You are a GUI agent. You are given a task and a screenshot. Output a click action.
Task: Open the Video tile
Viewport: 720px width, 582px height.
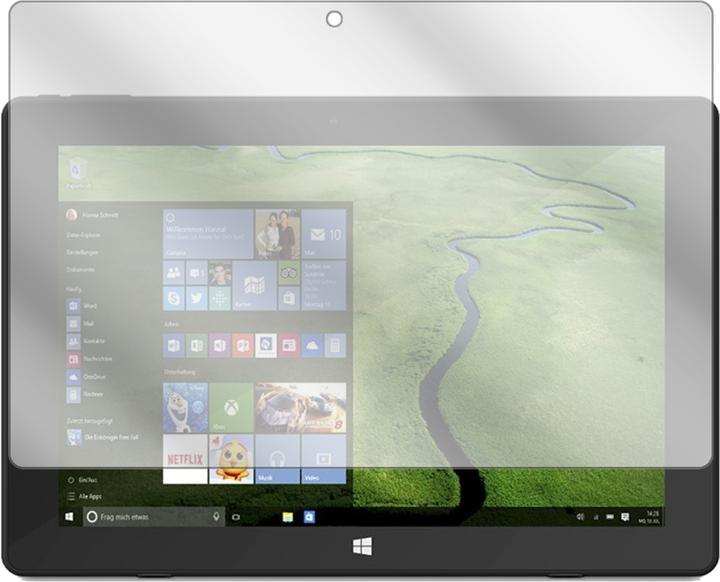point(324,459)
